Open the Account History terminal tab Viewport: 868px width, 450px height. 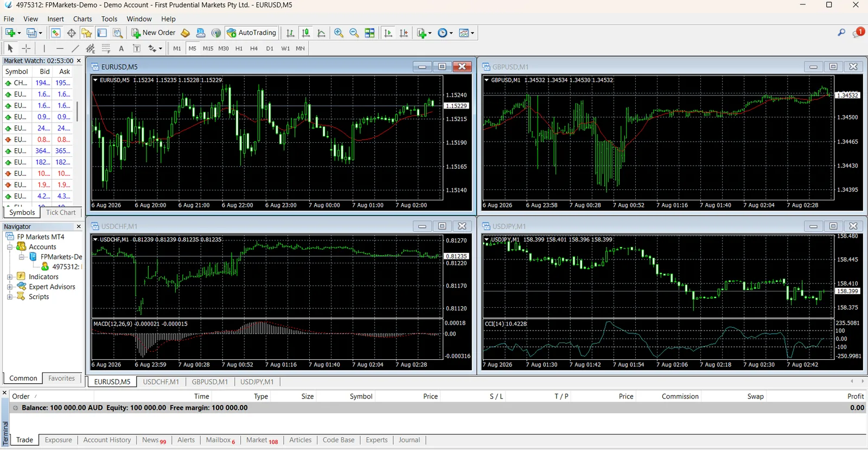(x=107, y=440)
